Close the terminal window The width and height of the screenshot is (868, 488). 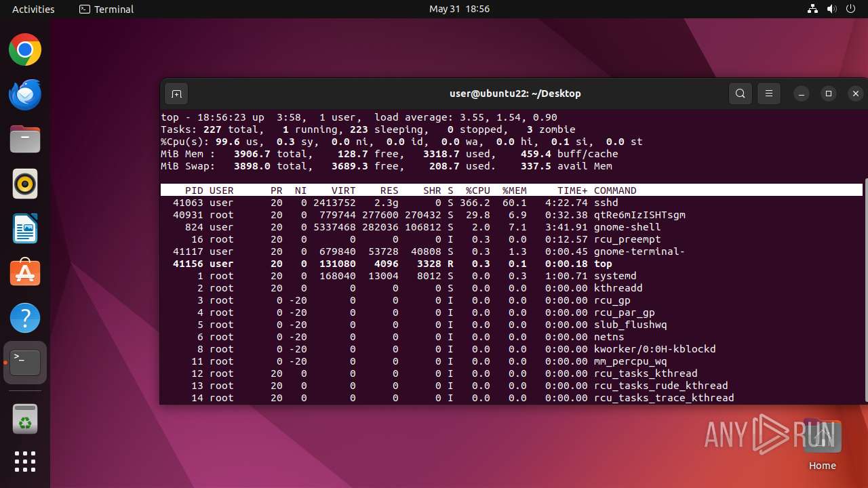[x=856, y=94]
